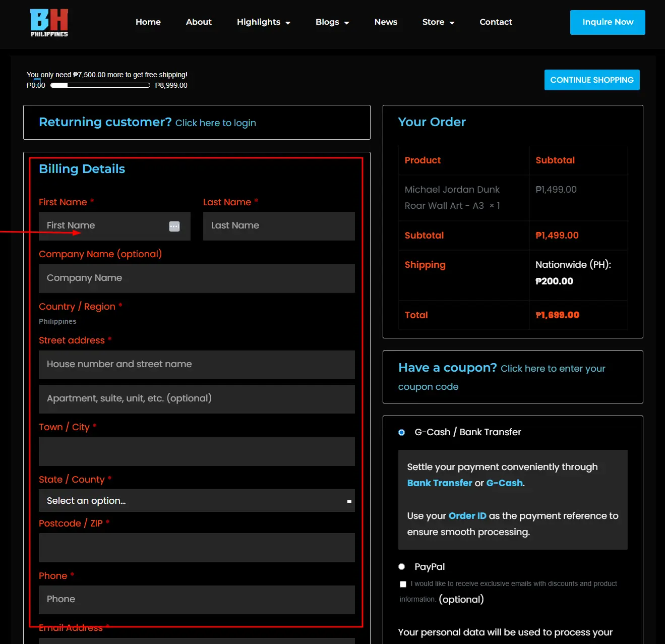Click the Apartment, suite, unit field
This screenshot has width=665, height=644.
pyautogui.click(x=197, y=399)
